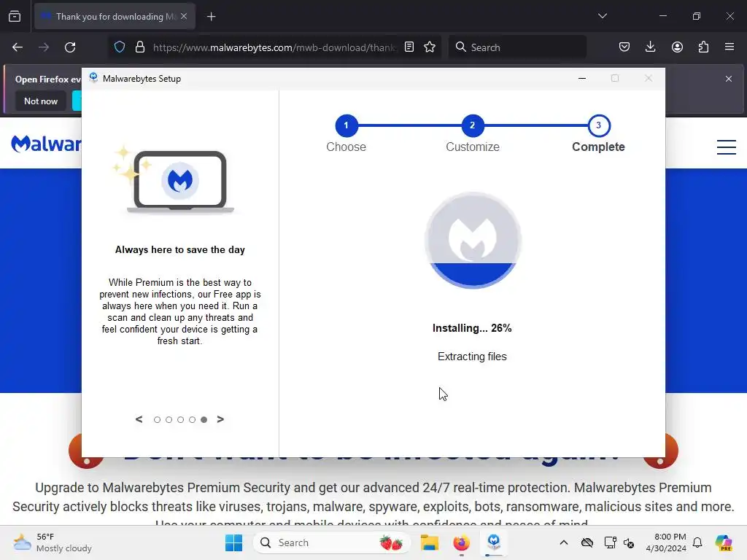Show previous slide with left arrow

click(x=139, y=419)
